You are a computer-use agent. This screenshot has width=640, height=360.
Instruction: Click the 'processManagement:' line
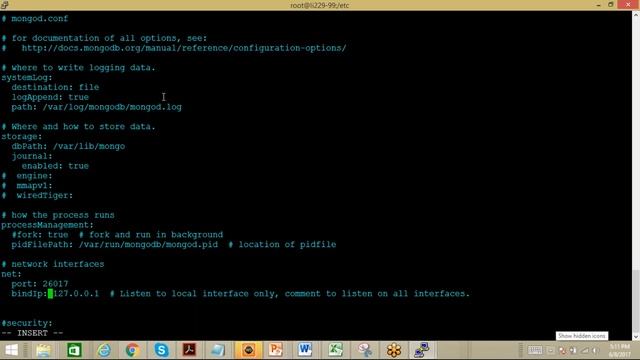[x=47, y=225]
